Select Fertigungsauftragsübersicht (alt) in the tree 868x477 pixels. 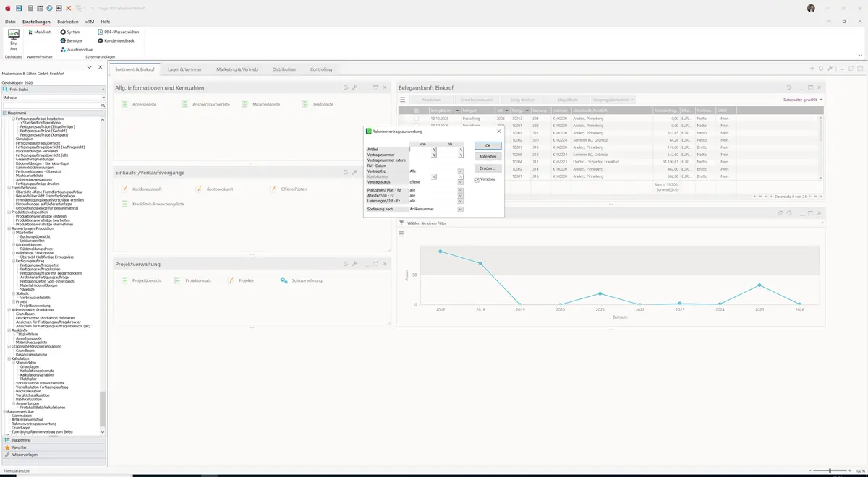43,155
